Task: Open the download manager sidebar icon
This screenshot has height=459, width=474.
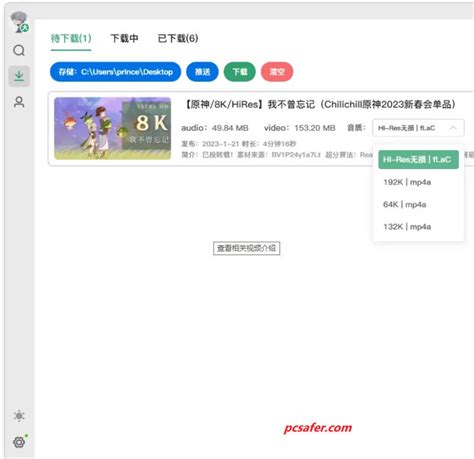Action: [x=19, y=76]
